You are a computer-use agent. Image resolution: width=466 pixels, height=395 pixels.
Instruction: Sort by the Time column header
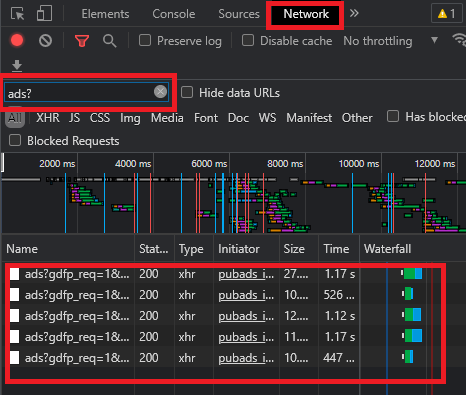tap(339, 249)
